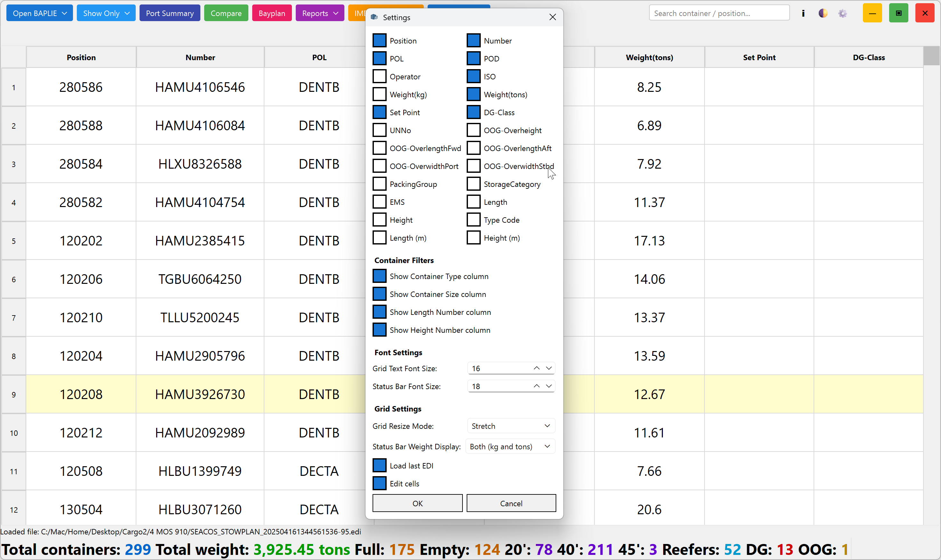This screenshot has height=560, width=941.
Task: Select the Position column header
Action: (81, 57)
